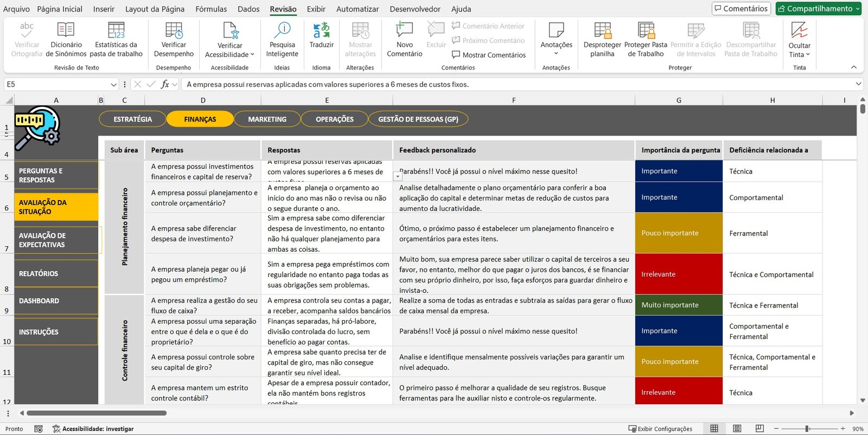
Task: Open the Arquivo menu
Action: (x=16, y=9)
